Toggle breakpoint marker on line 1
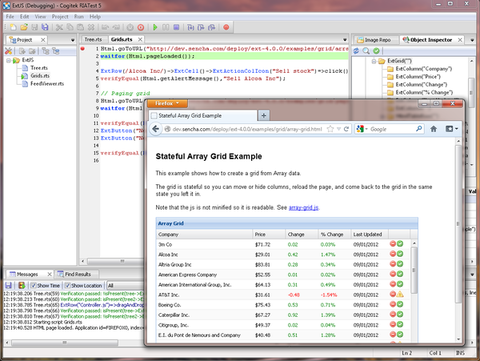The width and height of the screenshot is (480, 361). pos(82,49)
